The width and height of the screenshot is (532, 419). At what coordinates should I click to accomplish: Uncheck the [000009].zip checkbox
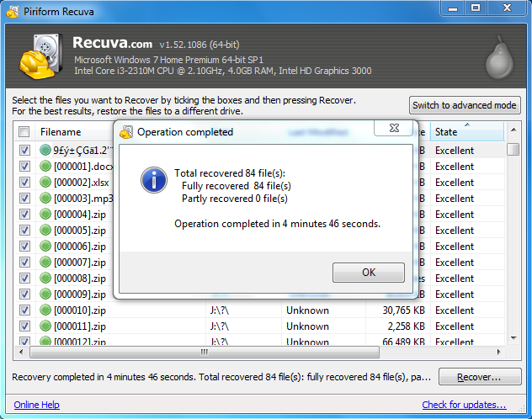(24, 294)
